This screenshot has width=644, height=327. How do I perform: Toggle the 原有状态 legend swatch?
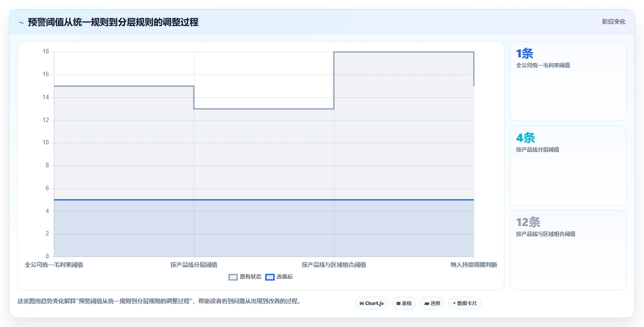click(233, 277)
